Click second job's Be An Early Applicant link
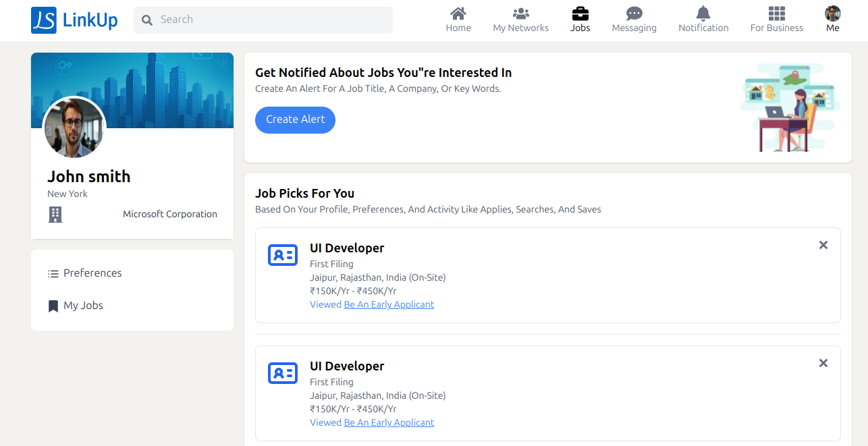This screenshot has height=446, width=868. 389,422
